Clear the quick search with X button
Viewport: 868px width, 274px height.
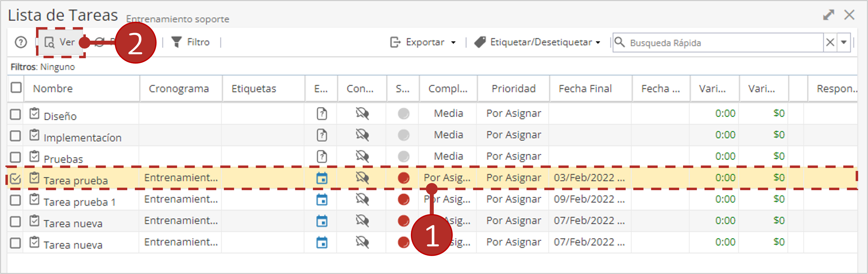coord(830,43)
